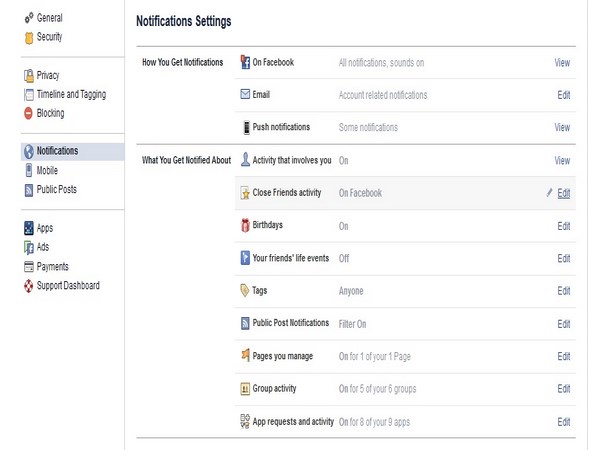The image size is (600, 450).
Task: Click the friends' life events flag icon
Action: click(245, 258)
